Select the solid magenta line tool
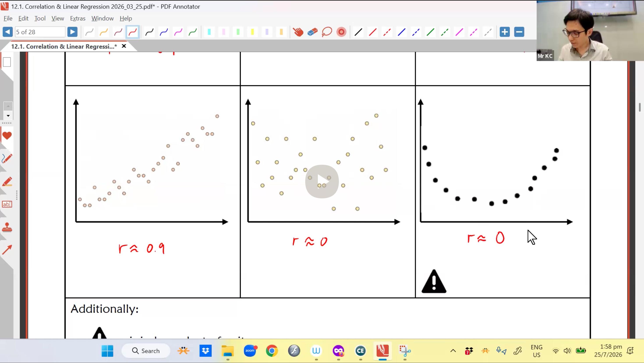The height and width of the screenshot is (363, 644). tap(459, 32)
